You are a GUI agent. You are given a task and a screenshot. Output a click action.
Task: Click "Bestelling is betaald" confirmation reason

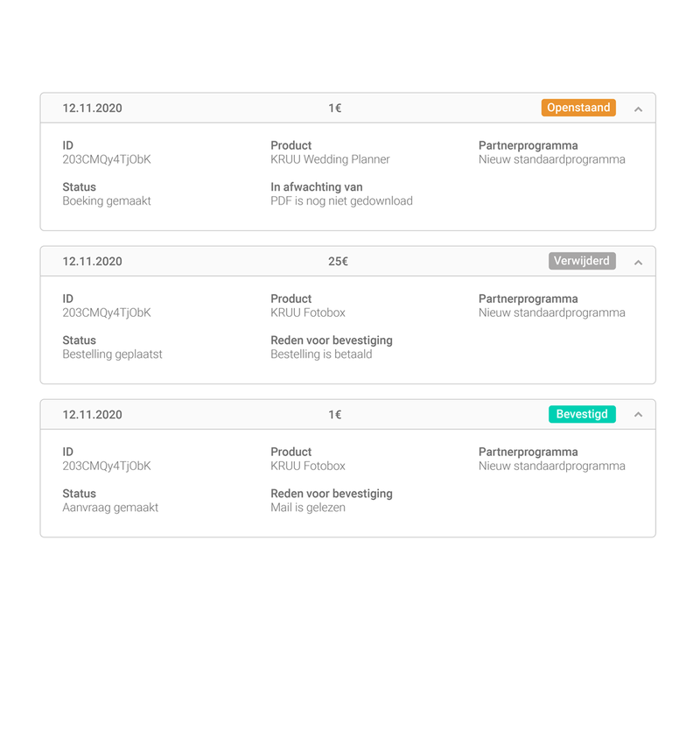pyautogui.click(x=321, y=354)
